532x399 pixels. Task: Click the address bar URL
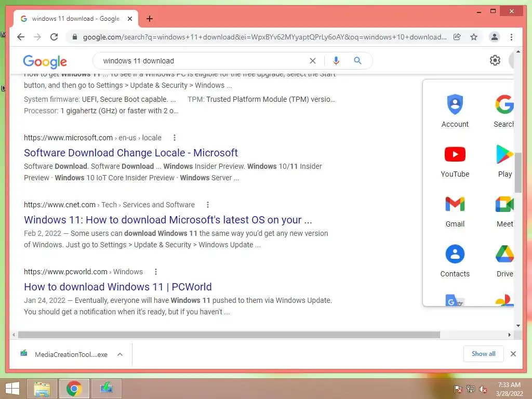264,37
